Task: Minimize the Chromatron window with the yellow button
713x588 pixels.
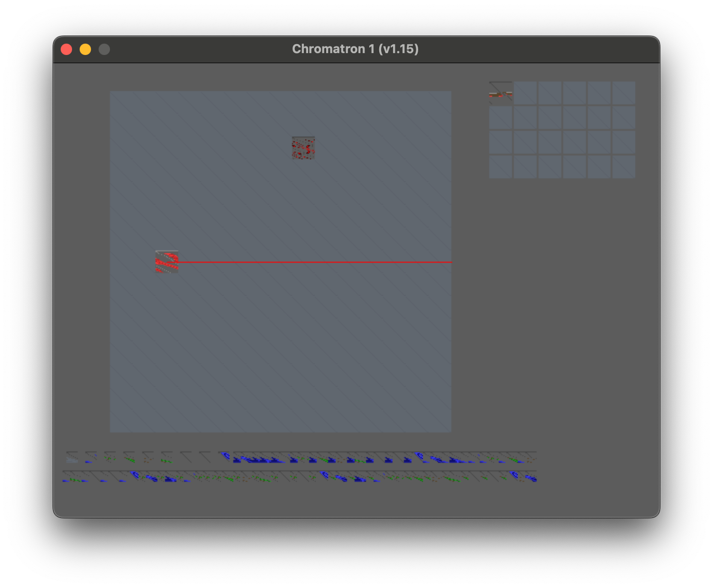Action: pyautogui.click(x=85, y=49)
